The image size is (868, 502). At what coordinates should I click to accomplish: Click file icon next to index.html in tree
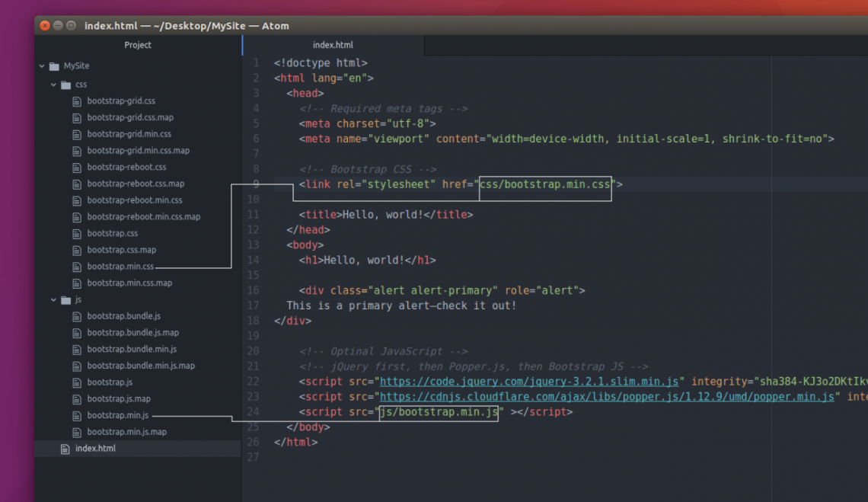click(x=65, y=449)
